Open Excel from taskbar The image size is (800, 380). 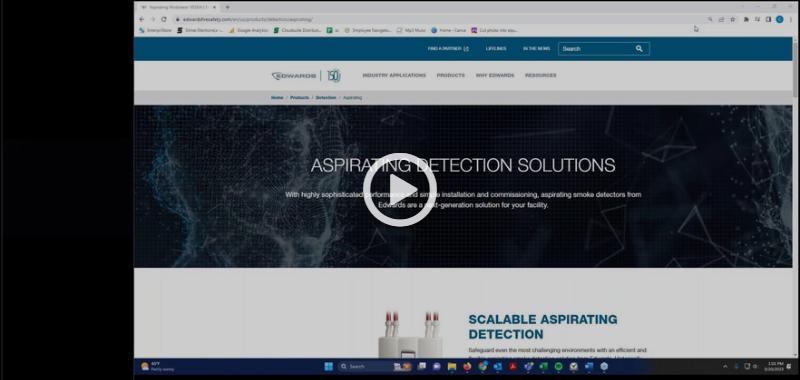tap(543, 366)
